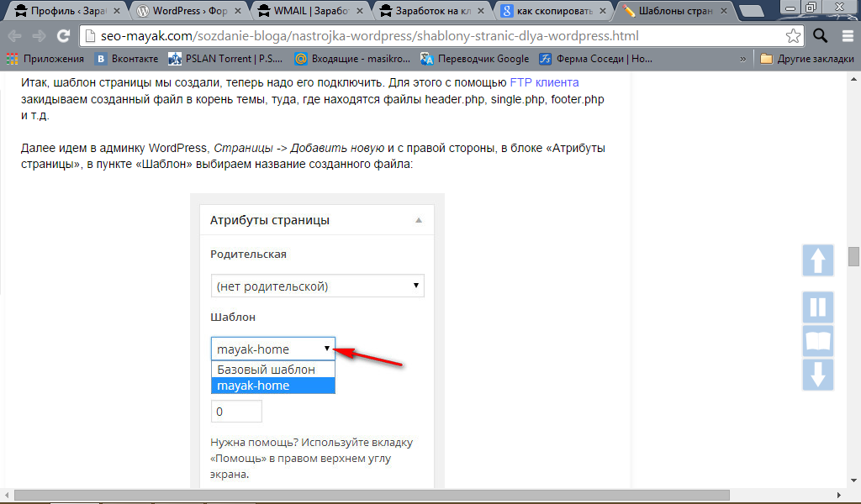Open the mayak-home template dropdown

(273, 349)
